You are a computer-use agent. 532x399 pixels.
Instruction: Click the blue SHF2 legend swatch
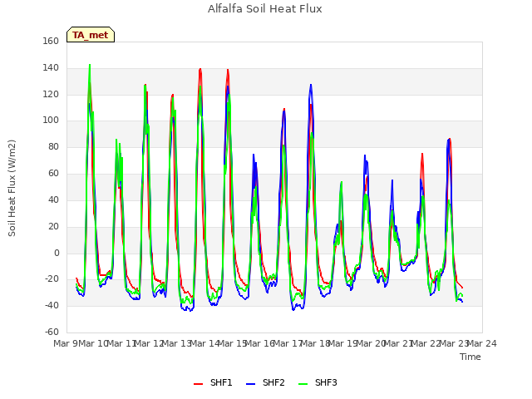250,384
